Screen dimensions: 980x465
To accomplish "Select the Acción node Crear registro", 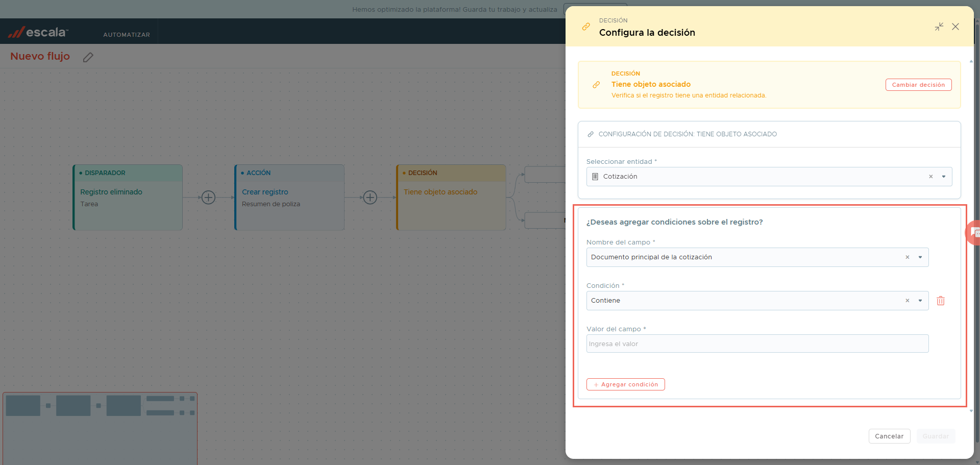I will [289, 197].
